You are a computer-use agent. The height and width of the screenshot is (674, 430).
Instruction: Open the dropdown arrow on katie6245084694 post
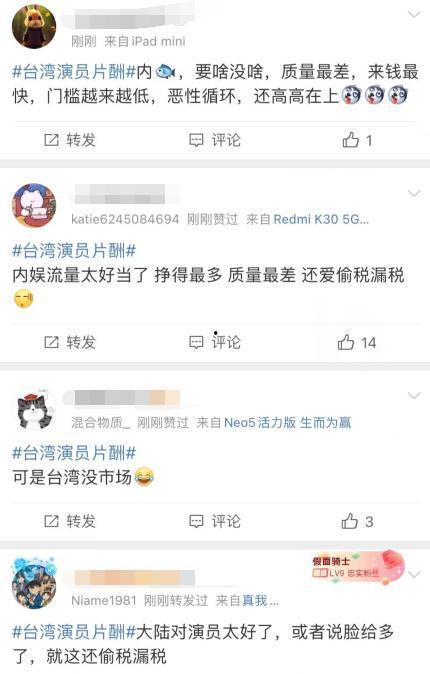click(x=414, y=193)
